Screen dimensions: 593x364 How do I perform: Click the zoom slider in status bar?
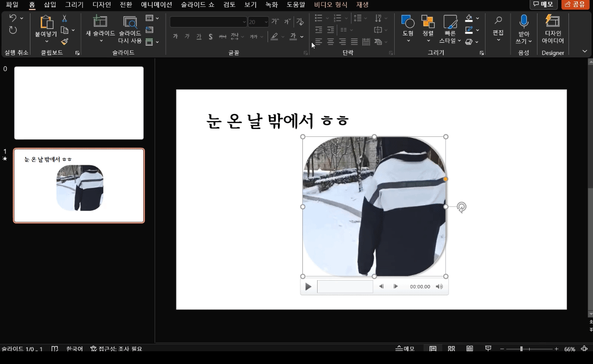(529, 349)
